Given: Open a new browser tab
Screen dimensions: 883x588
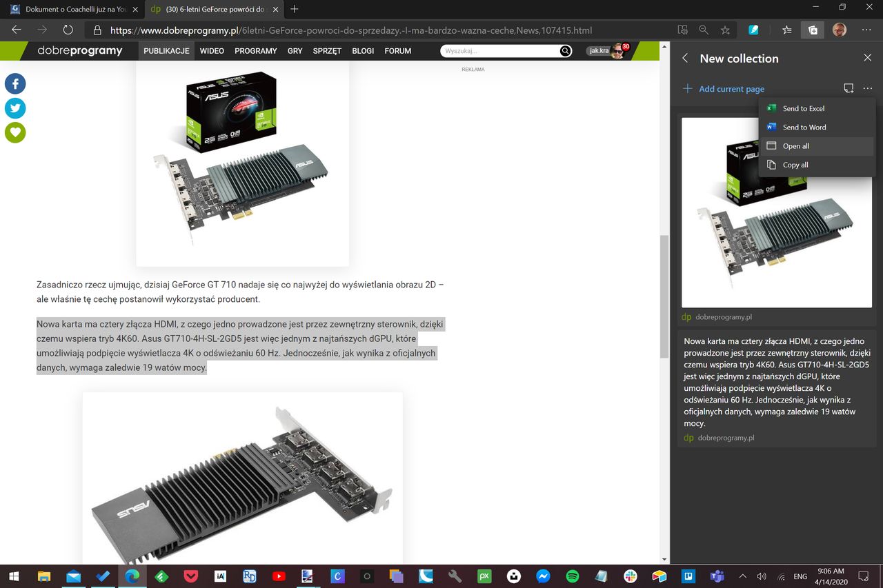Looking at the screenshot, I should pos(295,9).
